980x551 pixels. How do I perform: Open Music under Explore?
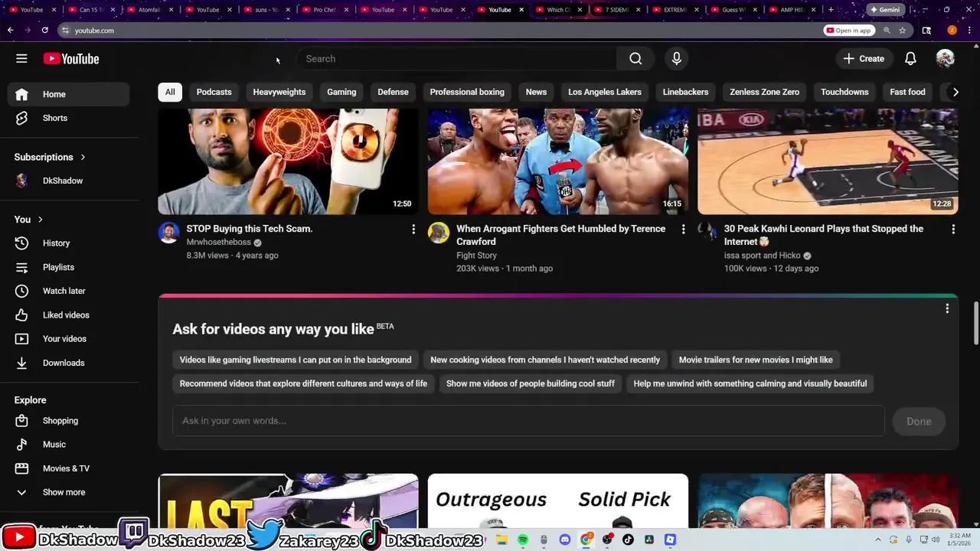pos(69,445)
